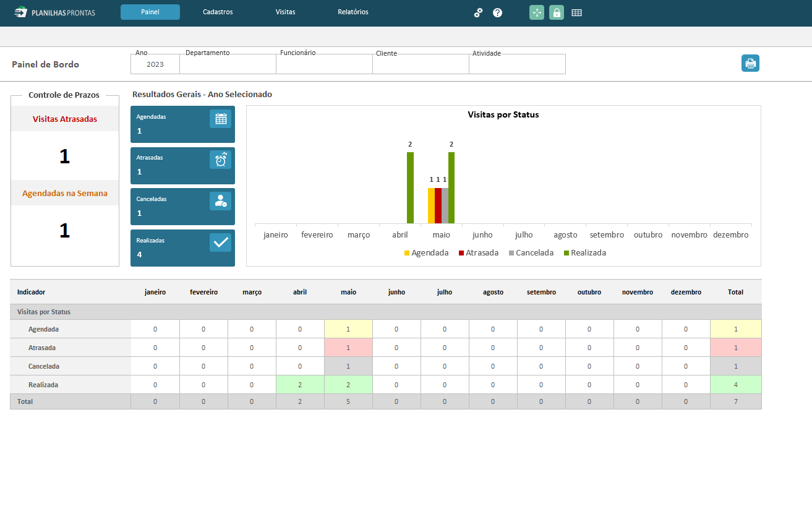Click the calendar icon on Agendadas card
Screen dimensions: 812x506
coord(220,119)
